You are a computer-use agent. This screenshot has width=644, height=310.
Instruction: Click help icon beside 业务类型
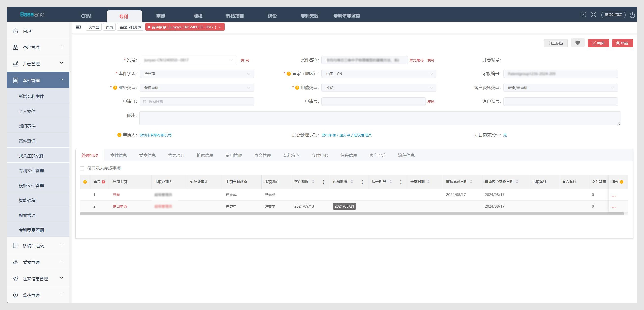115,88
